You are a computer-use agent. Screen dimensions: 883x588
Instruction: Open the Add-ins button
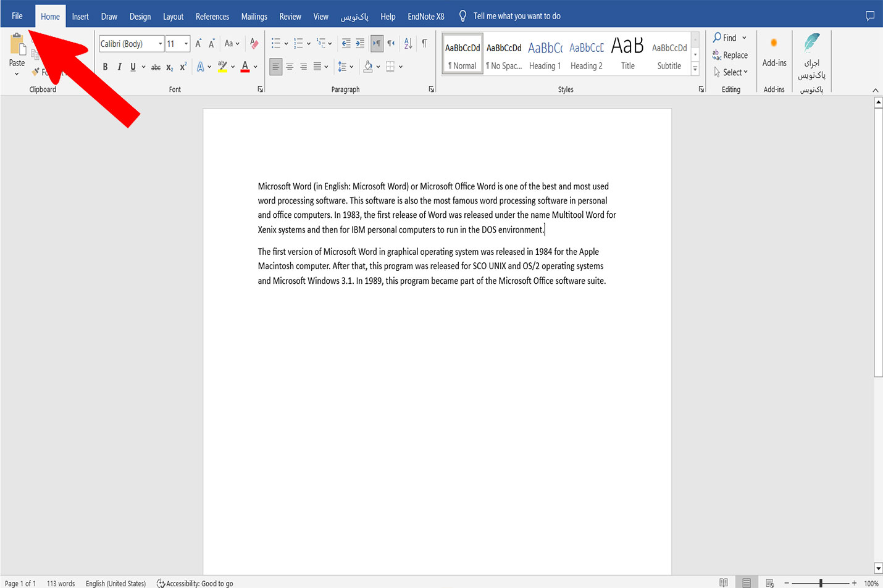(x=774, y=52)
